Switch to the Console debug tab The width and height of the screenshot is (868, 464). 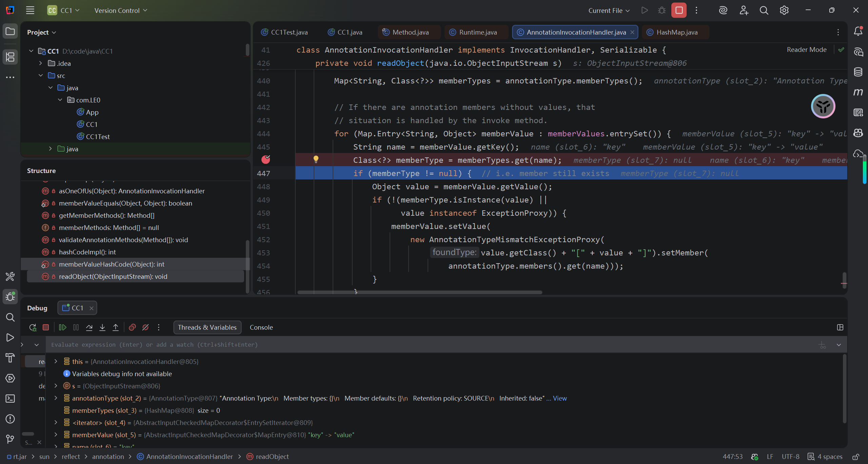261,327
